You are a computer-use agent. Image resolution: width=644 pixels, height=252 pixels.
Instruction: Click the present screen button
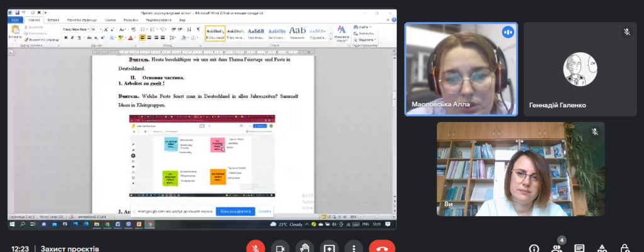(330, 248)
